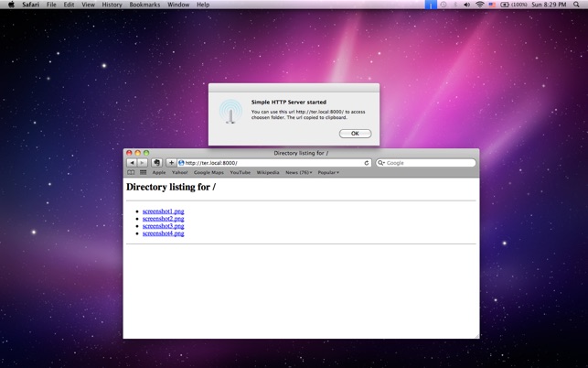Open Spotlight search magnifier icon

click(576, 5)
